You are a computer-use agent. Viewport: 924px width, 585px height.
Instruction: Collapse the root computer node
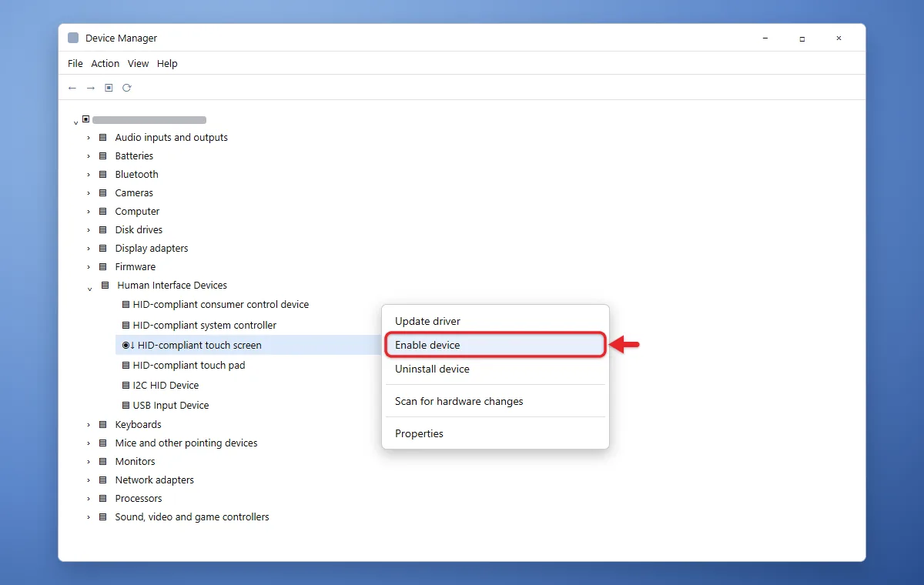tap(75, 122)
